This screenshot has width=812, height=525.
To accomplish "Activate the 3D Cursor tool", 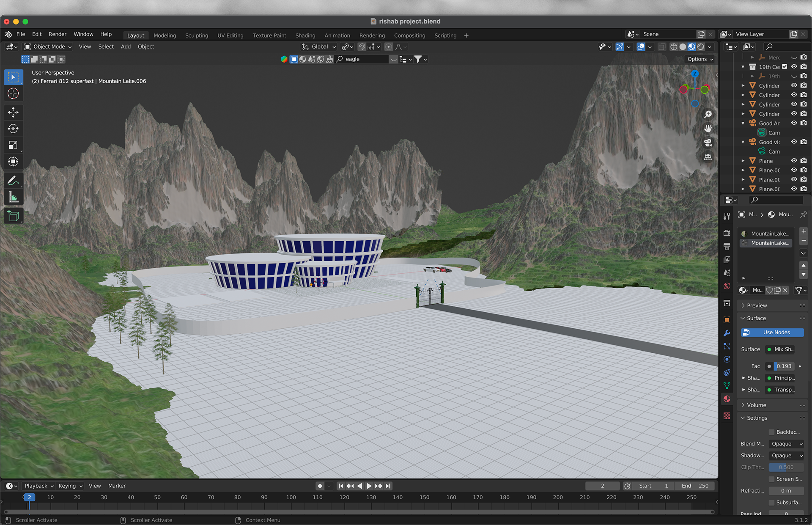I will [x=13, y=93].
